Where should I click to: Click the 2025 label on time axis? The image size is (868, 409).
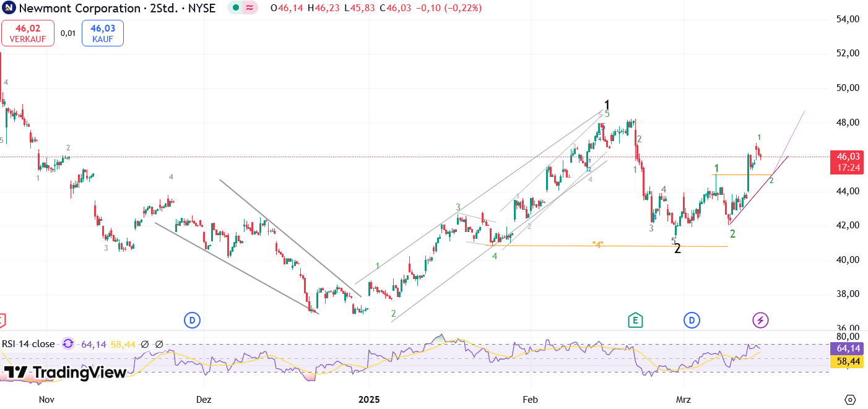(x=368, y=400)
